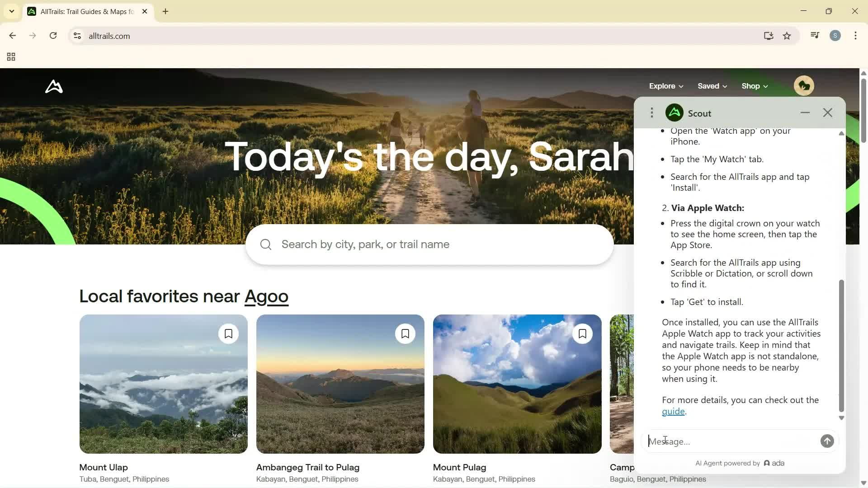This screenshot has height=488, width=868.
Task: Open the tab search chevron menu
Action: click(11, 11)
